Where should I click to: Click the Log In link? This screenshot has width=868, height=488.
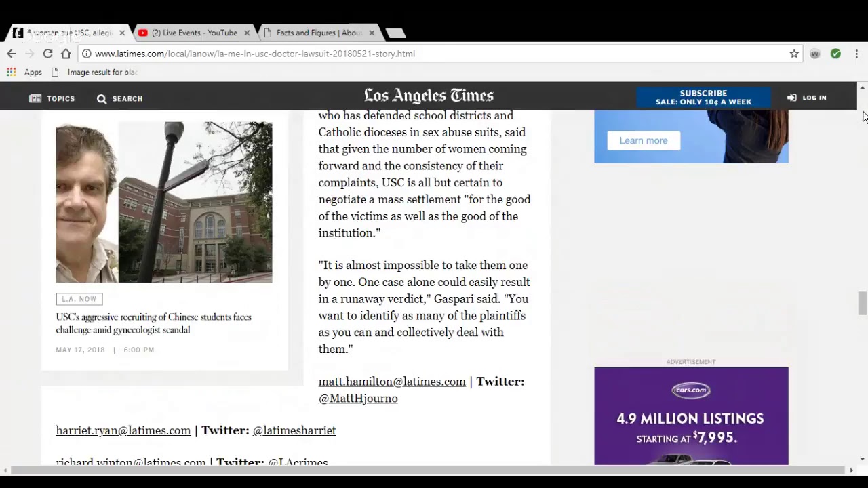(x=807, y=98)
